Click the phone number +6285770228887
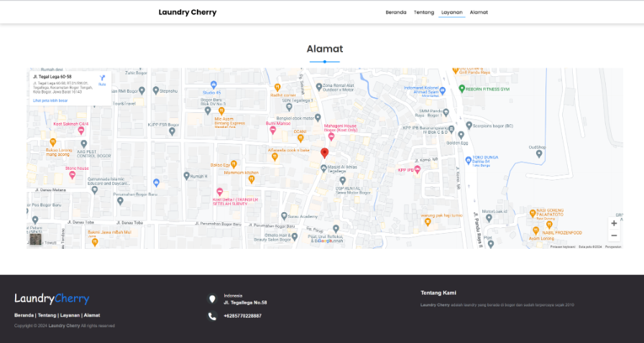 pos(242,316)
